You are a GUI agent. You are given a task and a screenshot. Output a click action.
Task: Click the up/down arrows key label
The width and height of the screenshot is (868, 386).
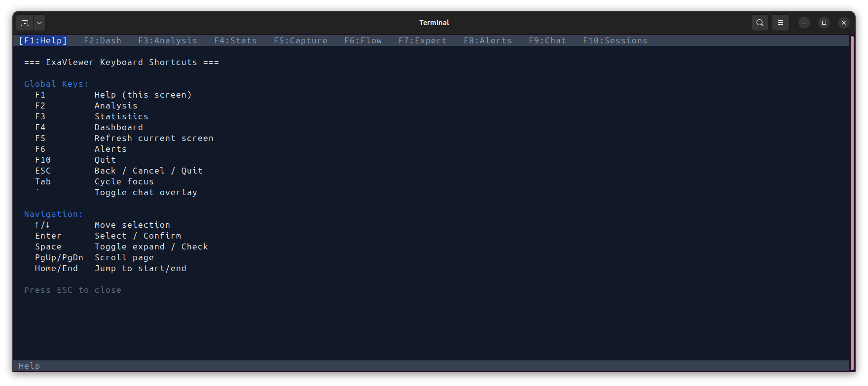[x=42, y=225]
